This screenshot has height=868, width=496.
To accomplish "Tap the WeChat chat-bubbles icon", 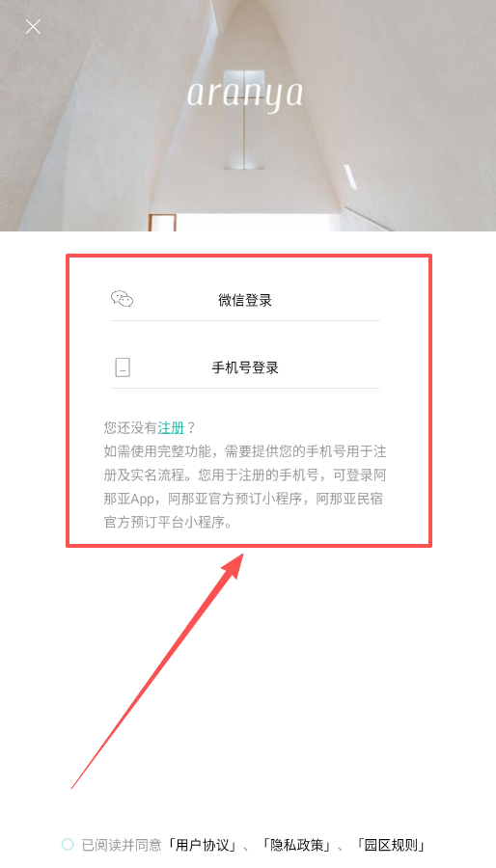I will tap(123, 299).
